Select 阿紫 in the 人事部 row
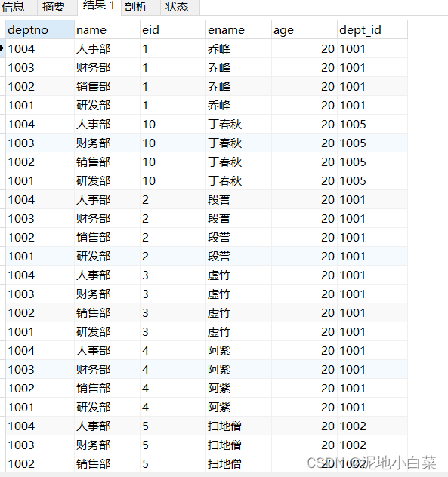Screen dimensions: 448x477 tap(239, 350)
